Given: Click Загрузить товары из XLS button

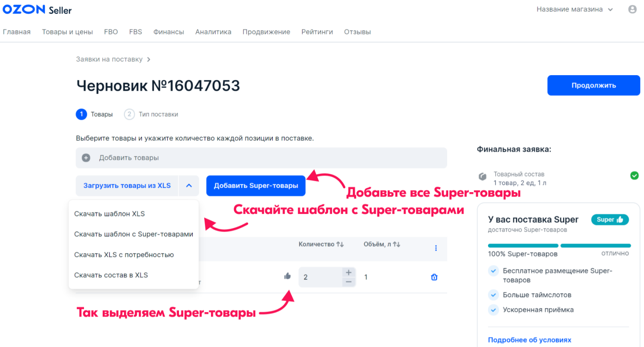Looking at the screenshot, I should tap(127, 186).
